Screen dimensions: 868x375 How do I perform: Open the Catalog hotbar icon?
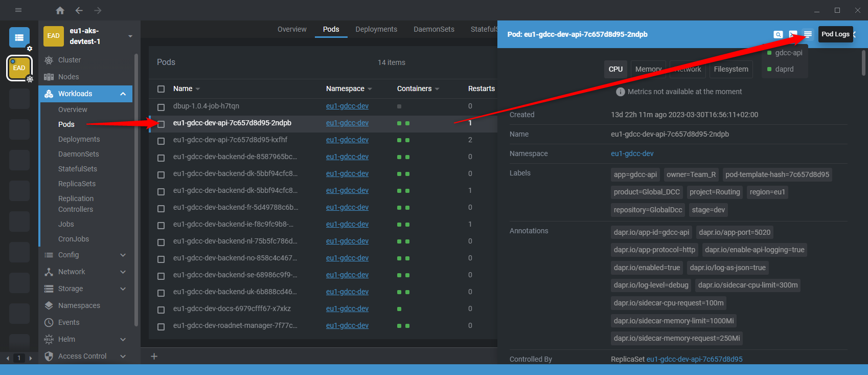click(19, 37)
